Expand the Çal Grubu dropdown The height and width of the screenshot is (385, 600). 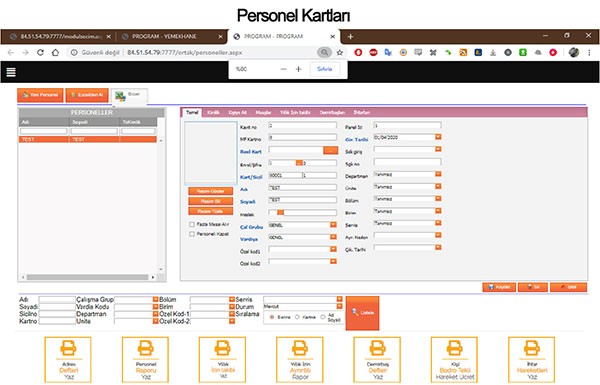(333, 225)
